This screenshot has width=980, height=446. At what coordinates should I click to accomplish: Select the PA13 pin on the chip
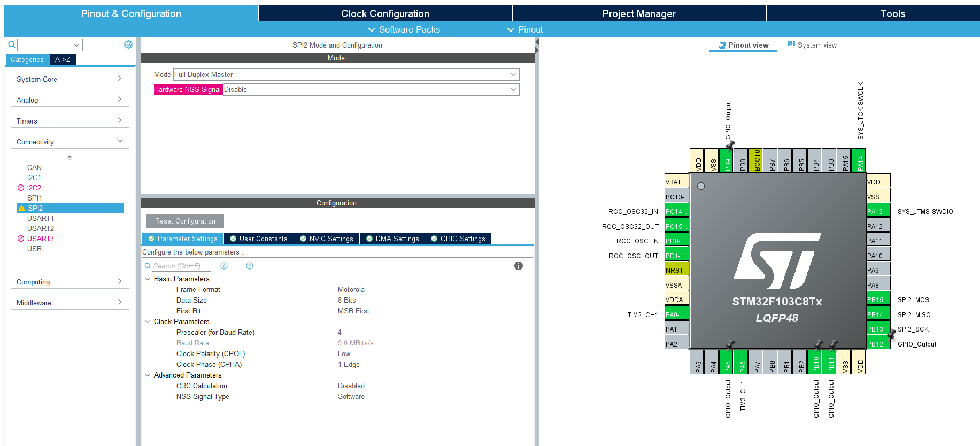pos(878,211)
